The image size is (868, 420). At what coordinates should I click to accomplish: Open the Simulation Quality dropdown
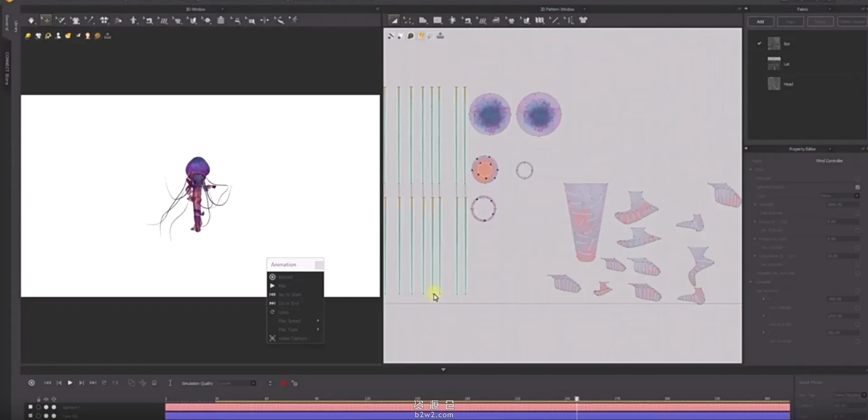click(x=237, y=383)
